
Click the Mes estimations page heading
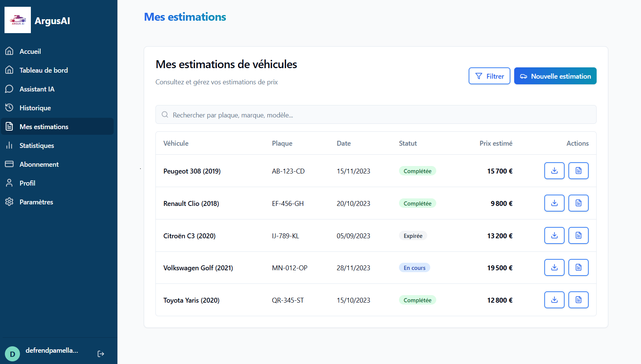(x=185, y=17)
